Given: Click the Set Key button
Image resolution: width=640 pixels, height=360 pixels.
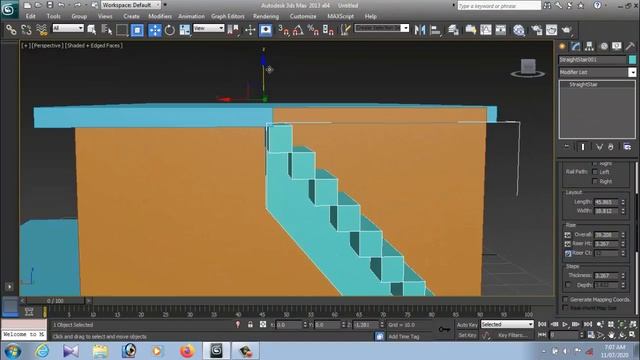Looking at the screenshot, I should [x=467, y=335].
